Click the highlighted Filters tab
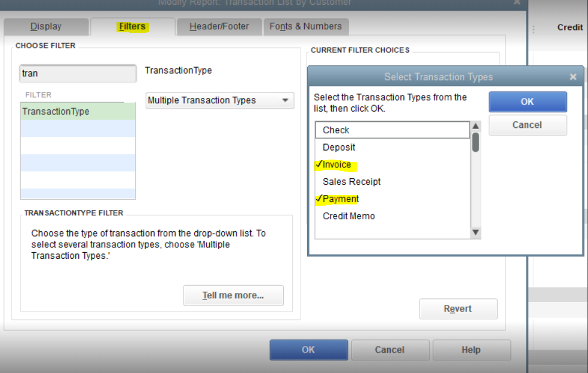588x373 pixels. [x=133, y=26]
